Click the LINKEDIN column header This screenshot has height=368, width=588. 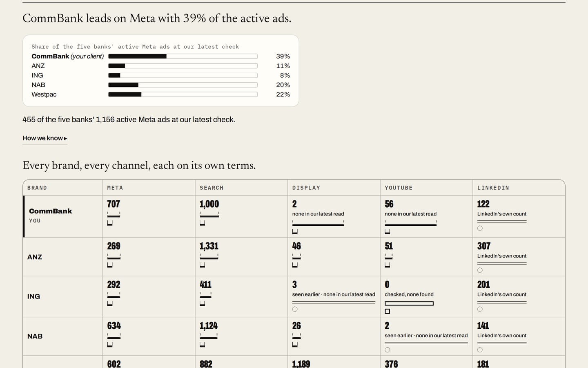tap(493, 188)
